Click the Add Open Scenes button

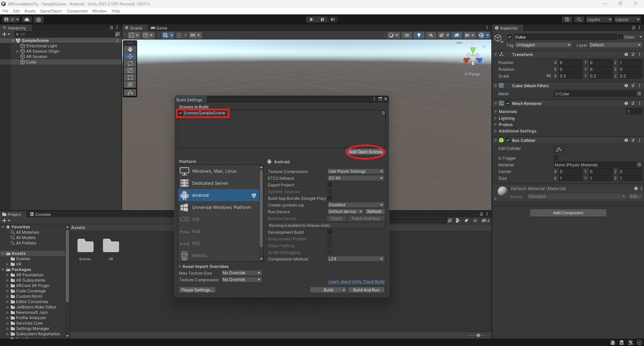click(366, 152)
